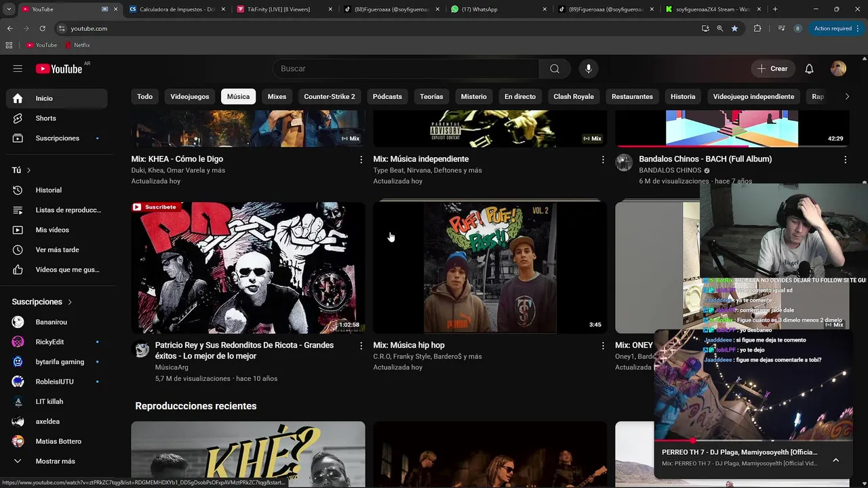Open options menu for Bandalos Chinos BACH

pos(845,159)
